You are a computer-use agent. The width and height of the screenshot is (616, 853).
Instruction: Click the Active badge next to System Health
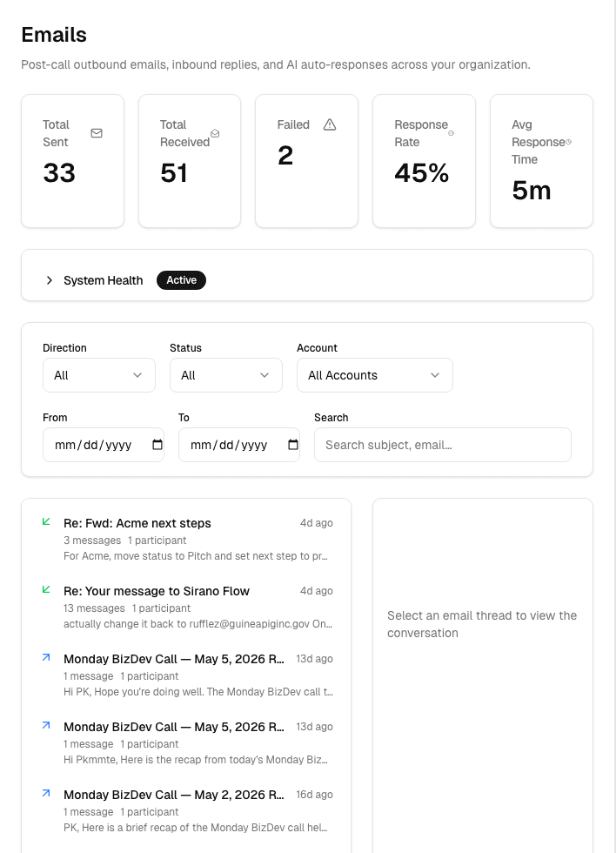pyautogui.click(x=181, y=280)
